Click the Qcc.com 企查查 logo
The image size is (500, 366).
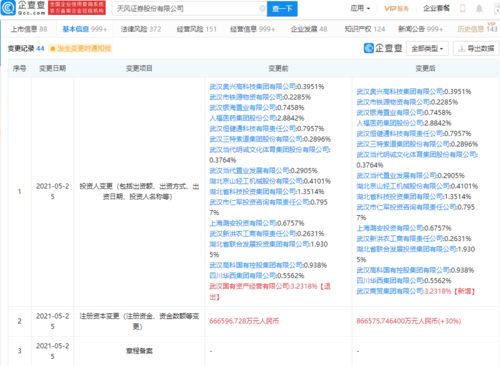[x=23, y=8]
